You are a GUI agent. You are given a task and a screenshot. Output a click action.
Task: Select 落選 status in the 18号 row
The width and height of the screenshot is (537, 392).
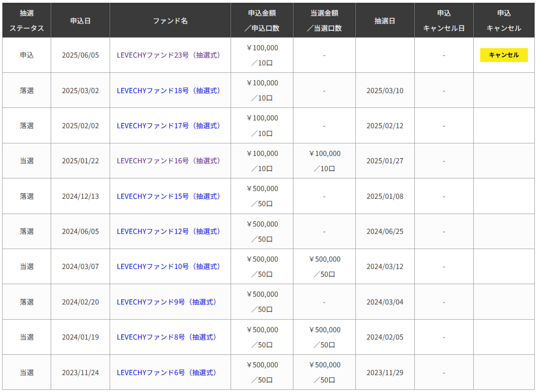click(x=27, y=90)
